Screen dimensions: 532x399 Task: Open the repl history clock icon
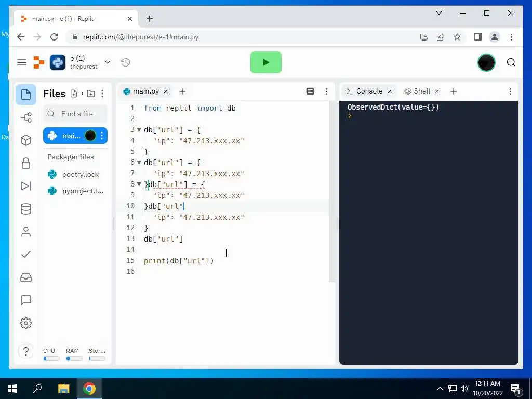[125, 62]
